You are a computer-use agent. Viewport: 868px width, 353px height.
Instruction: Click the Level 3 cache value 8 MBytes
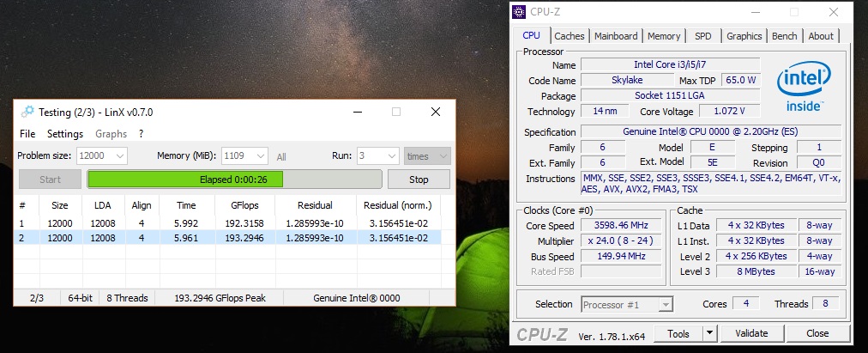pos(756,271)
